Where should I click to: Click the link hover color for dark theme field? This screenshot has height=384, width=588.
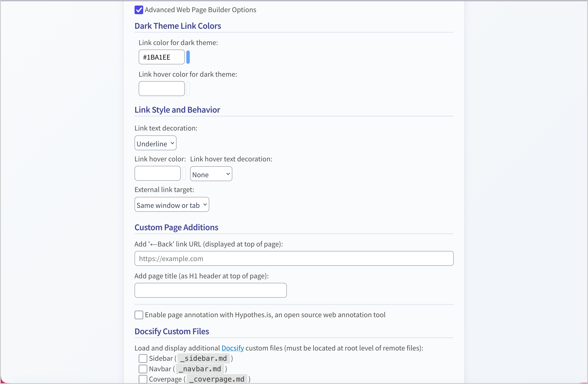coord(161,89)
